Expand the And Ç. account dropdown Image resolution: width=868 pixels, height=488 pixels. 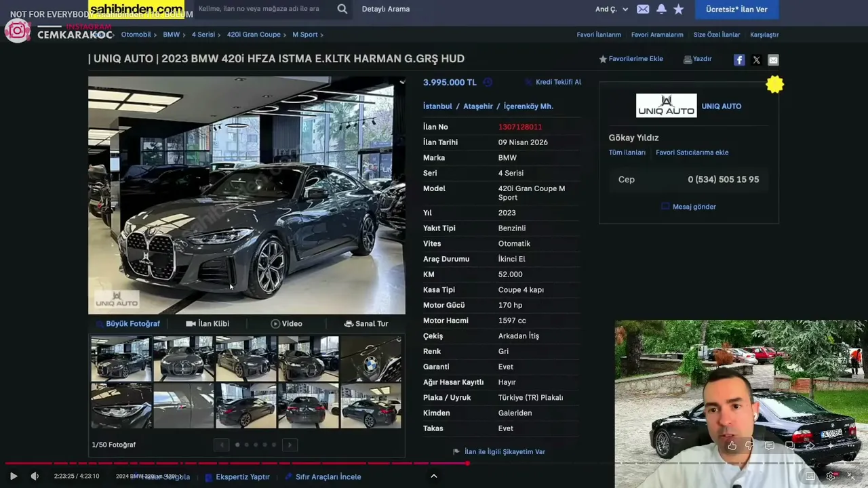pos(612,9)
